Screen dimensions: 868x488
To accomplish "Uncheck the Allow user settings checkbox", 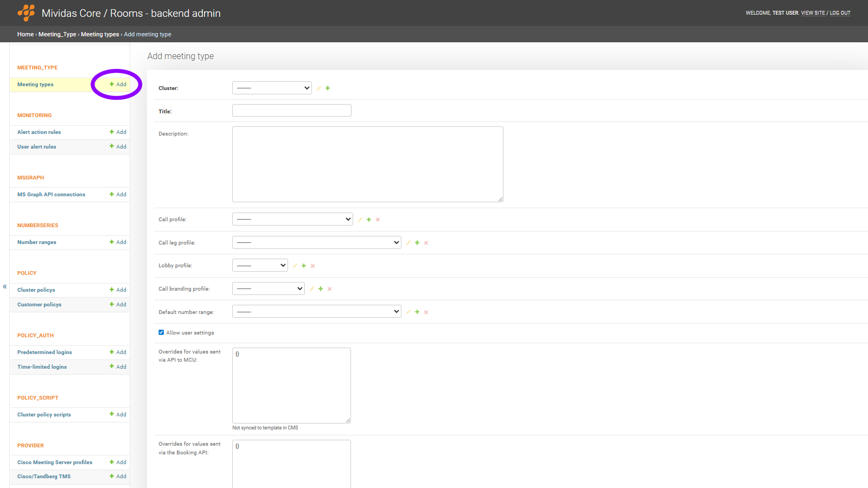I will click(x=161, y=332).
